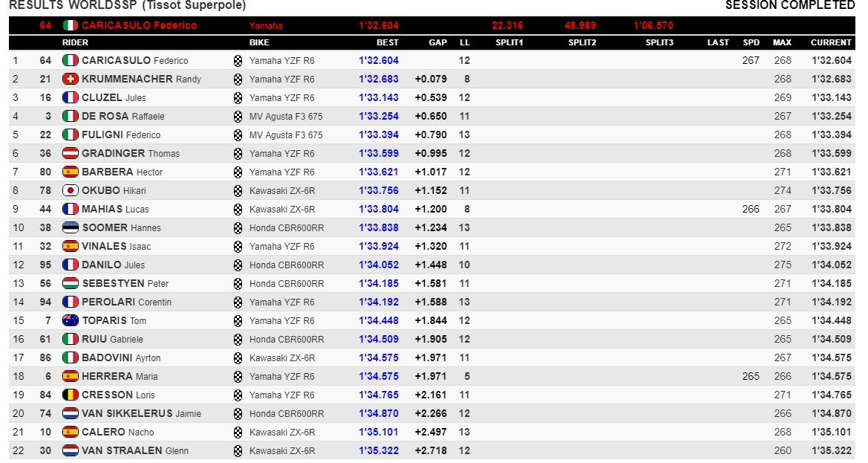Click the Swiss flag beside KRUMMENACHER Randy
The height and width of the screenshot is (463, 868).
(71, 80)
